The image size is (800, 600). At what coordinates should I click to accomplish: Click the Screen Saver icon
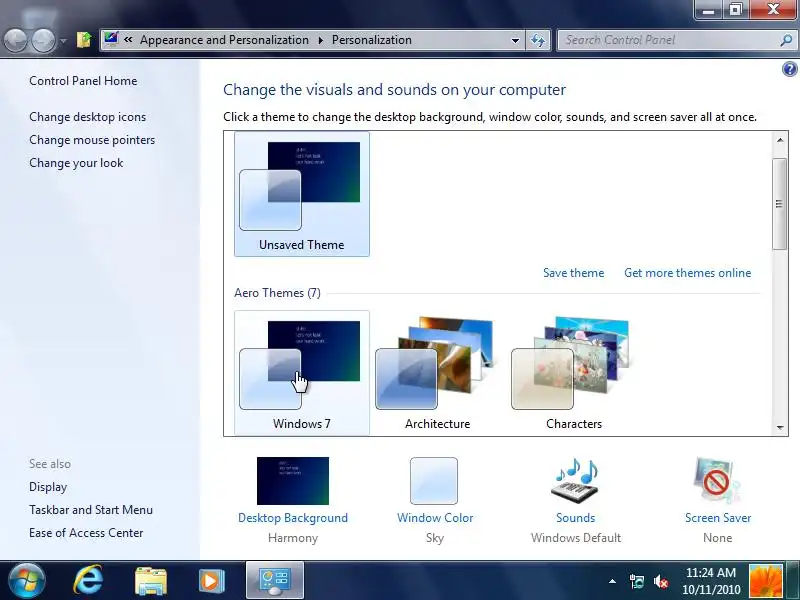[717, 481]
